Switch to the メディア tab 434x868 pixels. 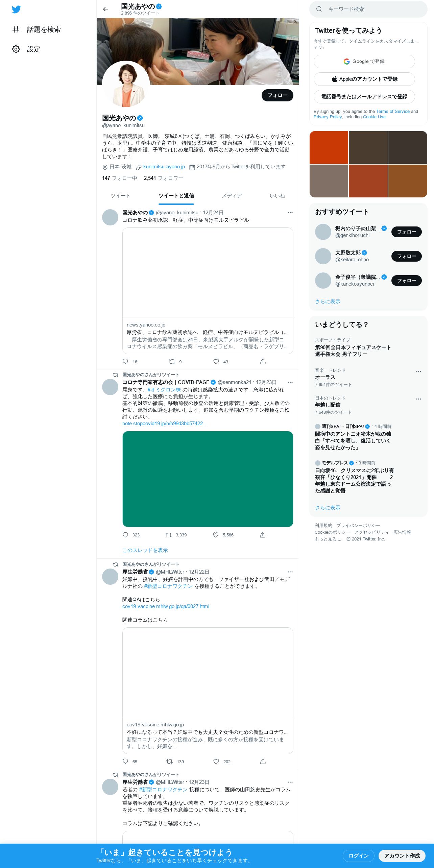pos(232,196)
